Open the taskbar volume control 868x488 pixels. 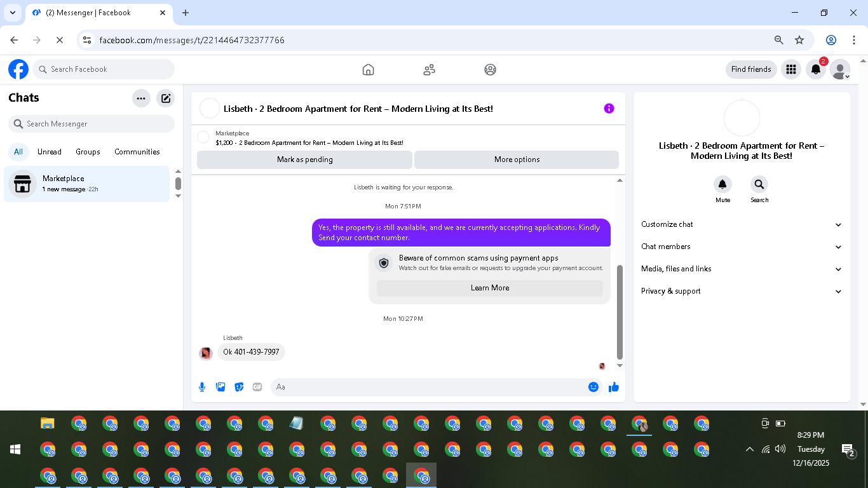pos(780,449)
